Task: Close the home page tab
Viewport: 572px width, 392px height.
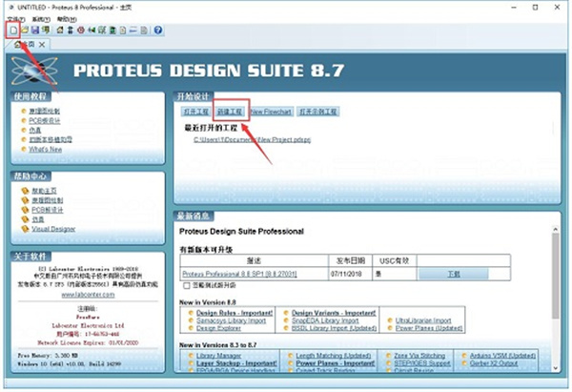Action: coord(42,45)
